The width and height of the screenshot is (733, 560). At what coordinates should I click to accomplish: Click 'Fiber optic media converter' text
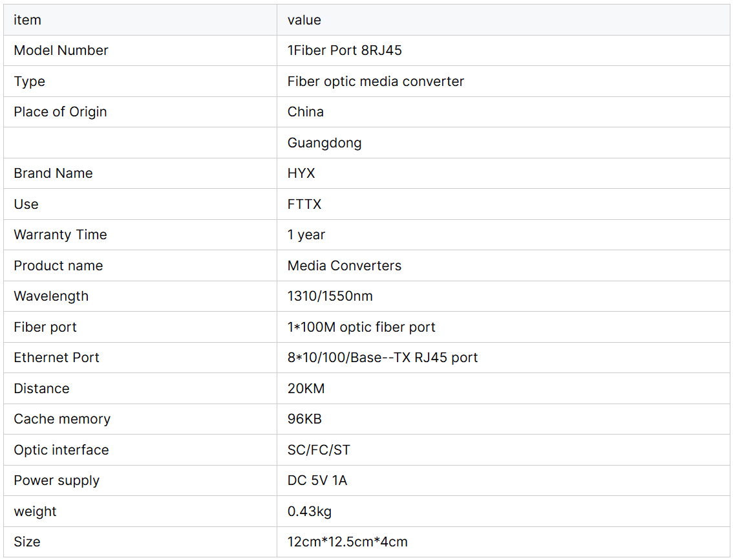(376, 81)
